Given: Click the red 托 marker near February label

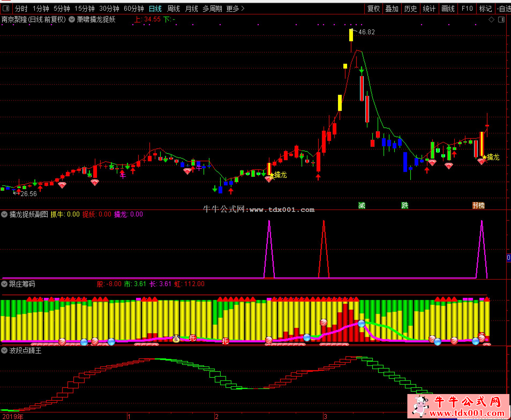Looking at the screenshot, I should [225, 341].
